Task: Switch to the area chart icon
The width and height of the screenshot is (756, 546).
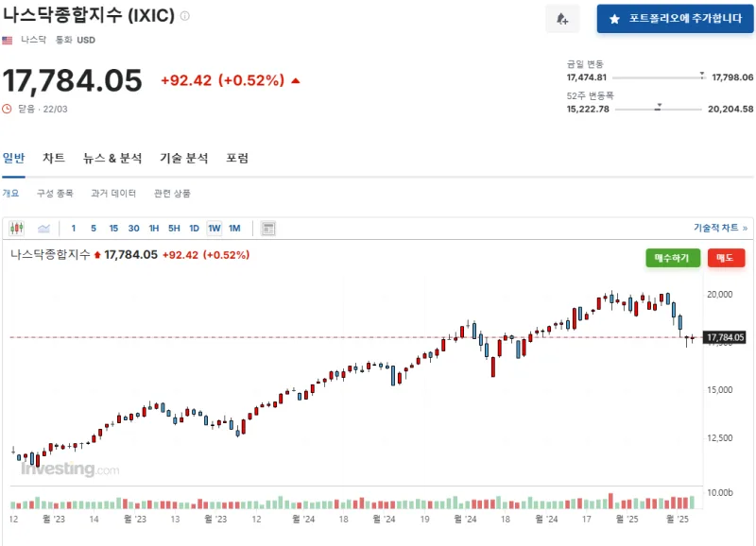Action: (x=43, y=228)
